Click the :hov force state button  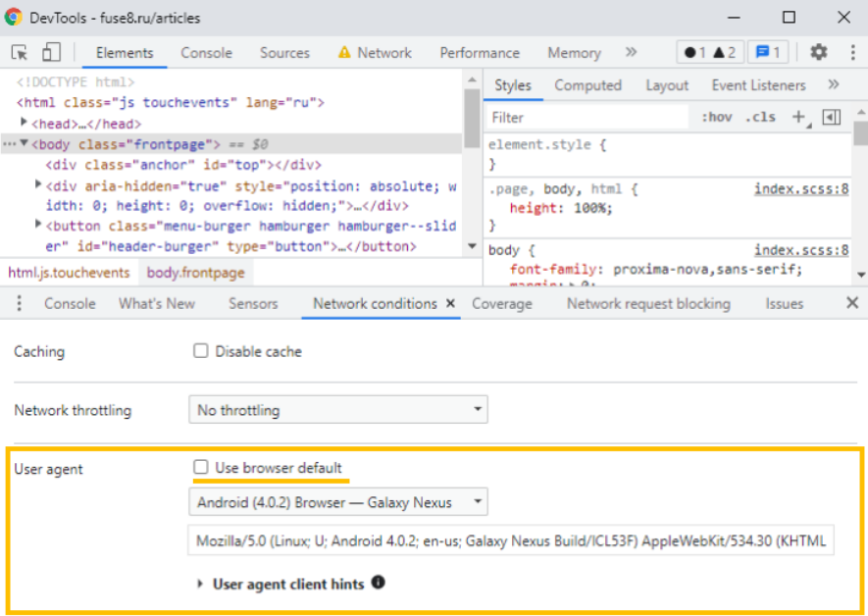[x=716, y=117]
